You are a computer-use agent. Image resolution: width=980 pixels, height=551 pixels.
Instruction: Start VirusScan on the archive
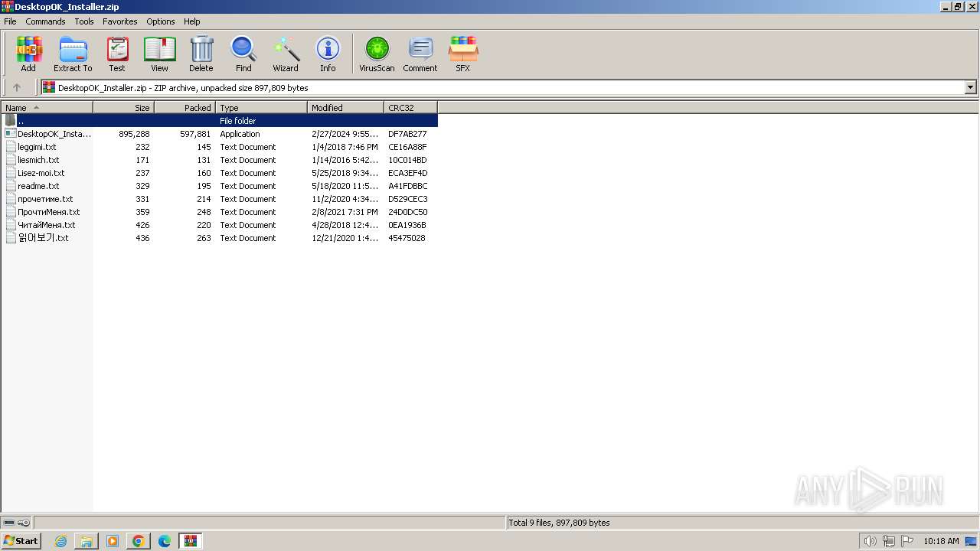[x=377, y=54]
